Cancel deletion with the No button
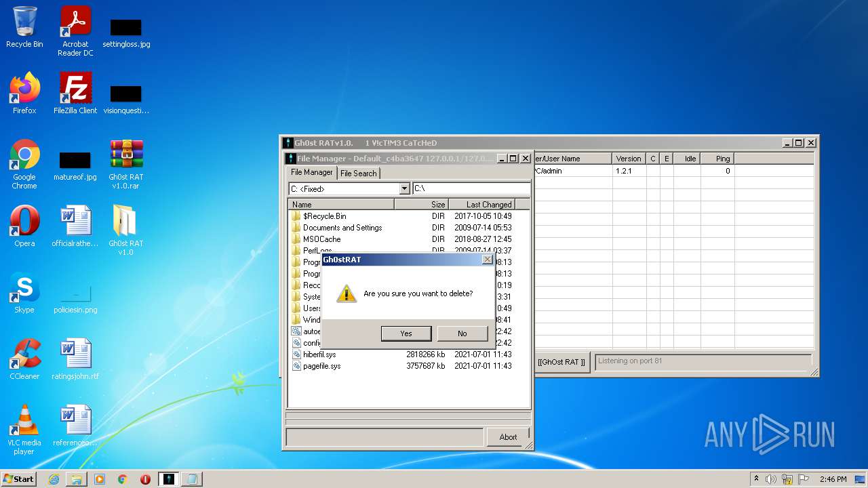The height and width of the screenshot is (488, 868). tap(462, 333)
